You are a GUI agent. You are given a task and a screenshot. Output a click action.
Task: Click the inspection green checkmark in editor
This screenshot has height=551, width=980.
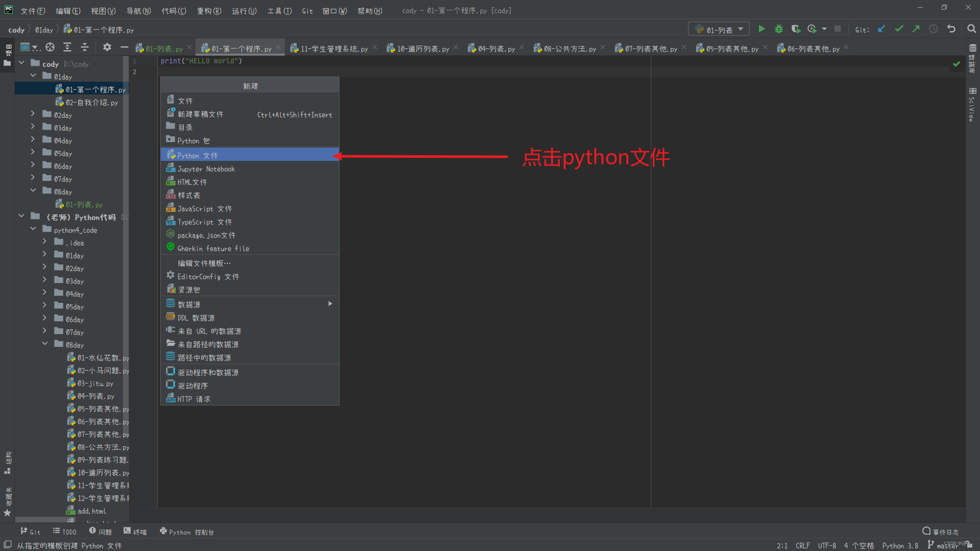[957, 64]
